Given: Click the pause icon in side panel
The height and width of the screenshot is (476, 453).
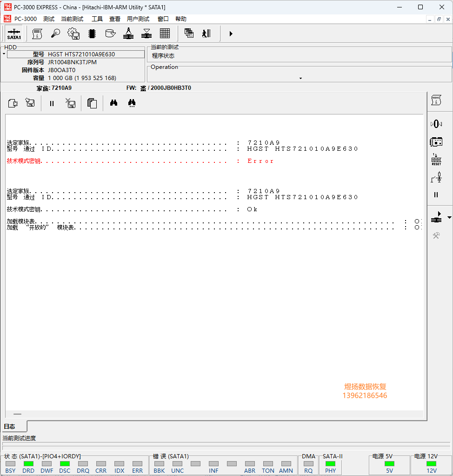Looking at the screenshot, I should tap(436, 195).
